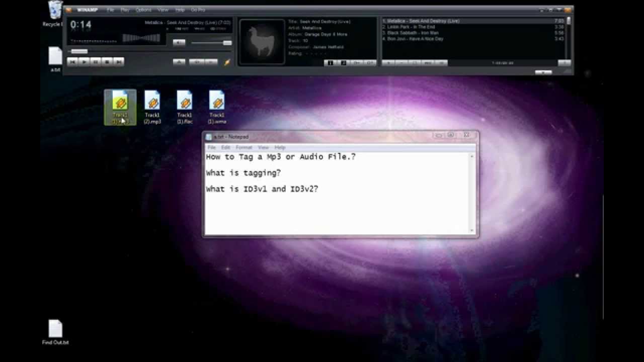Skip to next track in Winamp
This screenshot has width=644, height=362.
point(119,62)
